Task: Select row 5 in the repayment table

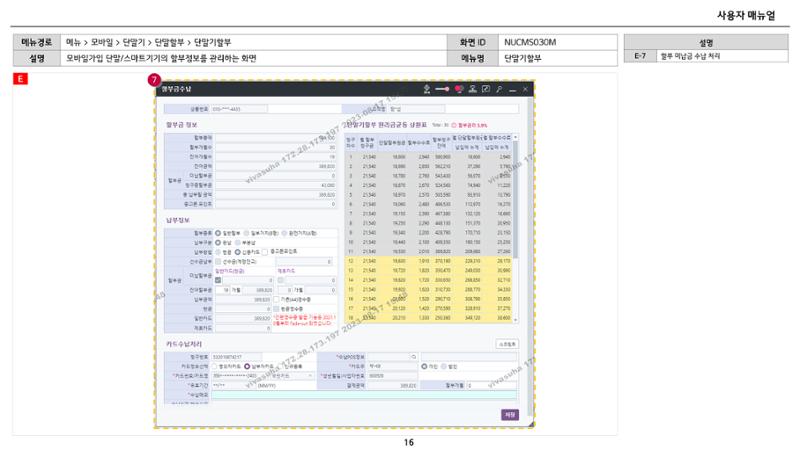Action: pyautogui.click(x=429, y=195)
